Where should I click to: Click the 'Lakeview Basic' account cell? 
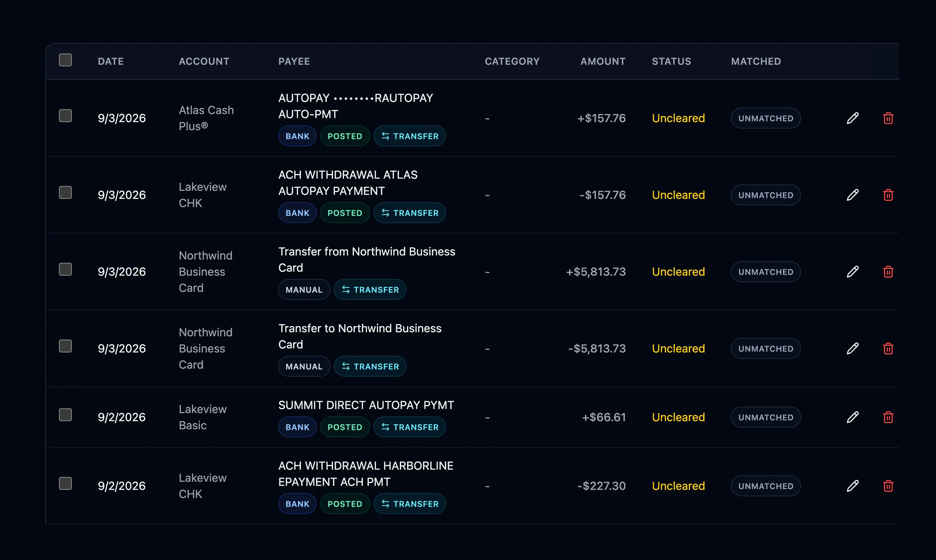click(x=202, y=417)
